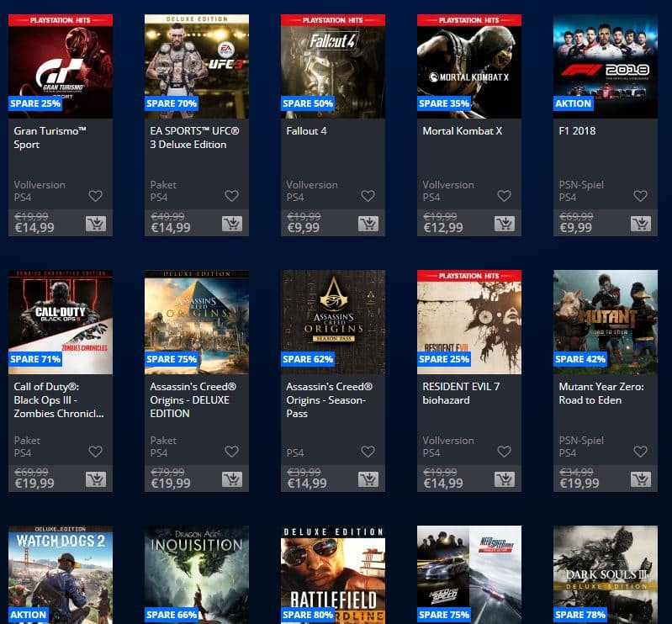Viewport: 672px width, 624px height.
Task: Toggle wishlist heart for Gran Turismo Sport
Action: [96, 196]
